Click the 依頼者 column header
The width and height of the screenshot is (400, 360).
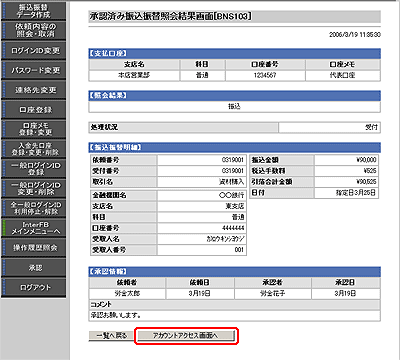pos(127,283)
